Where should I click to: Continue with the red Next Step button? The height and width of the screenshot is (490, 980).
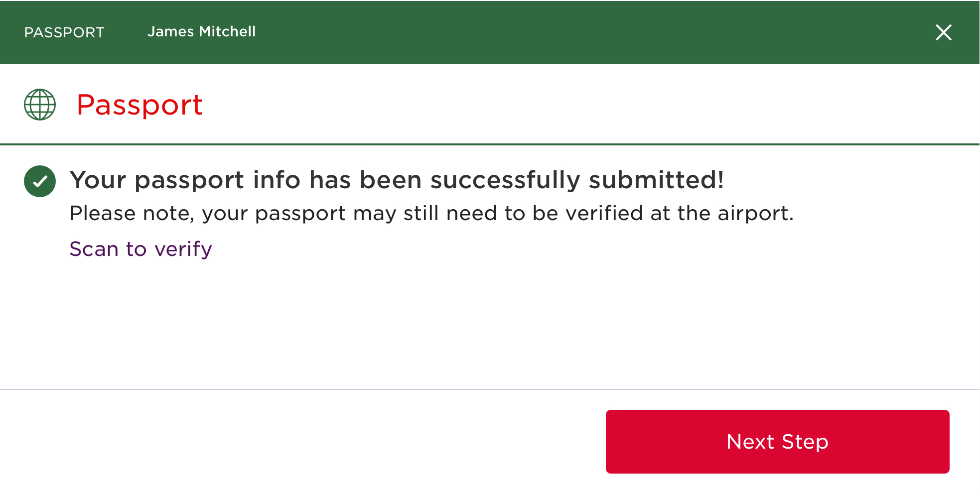[777, 442]
